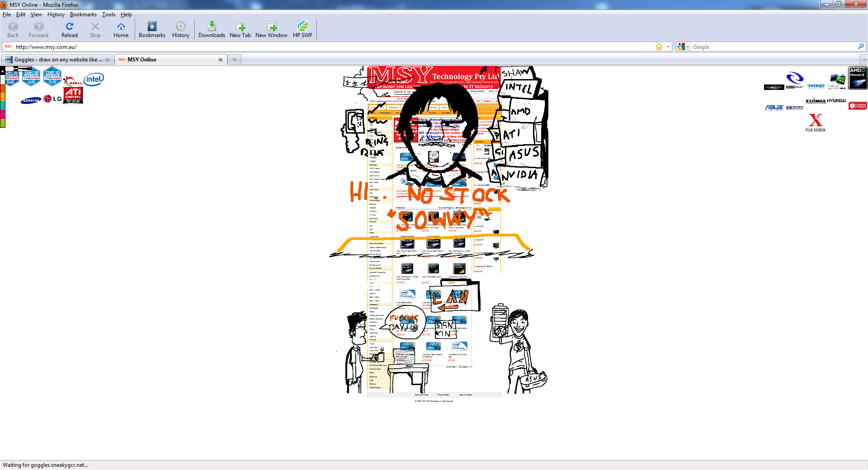The image size is (868, 470).
Task: Click the Hewlett Packard logo
Action: pyautogui.click(x=795, y=108)
